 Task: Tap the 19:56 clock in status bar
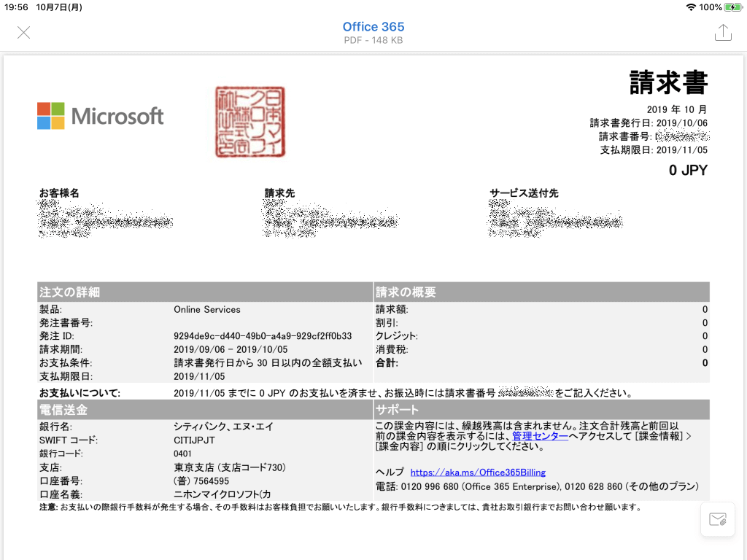coord(16,7)
